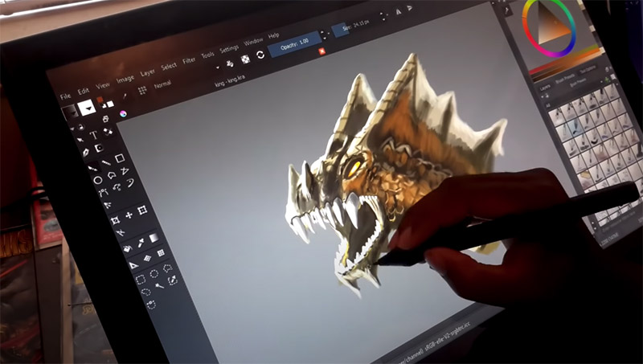Adjust the Opacity slider
The width and height of the screenshot is (643, 364).
pyautogui.click(x=293, y=43)
